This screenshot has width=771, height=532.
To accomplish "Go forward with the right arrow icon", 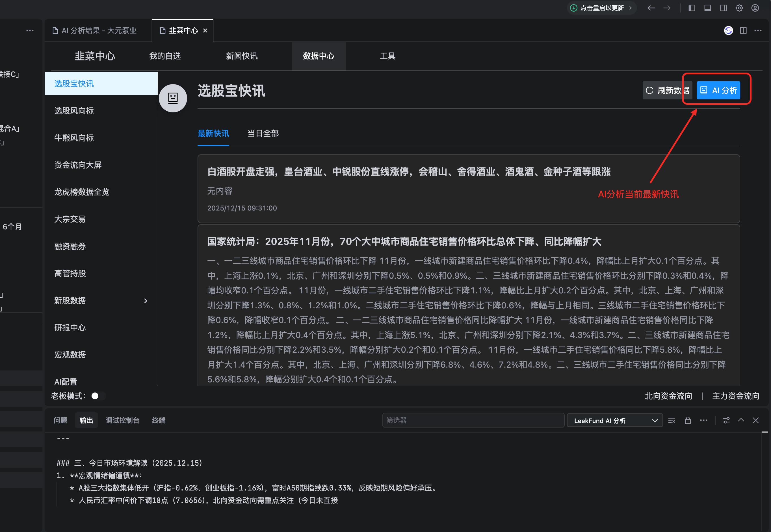I will coord(667,8).
